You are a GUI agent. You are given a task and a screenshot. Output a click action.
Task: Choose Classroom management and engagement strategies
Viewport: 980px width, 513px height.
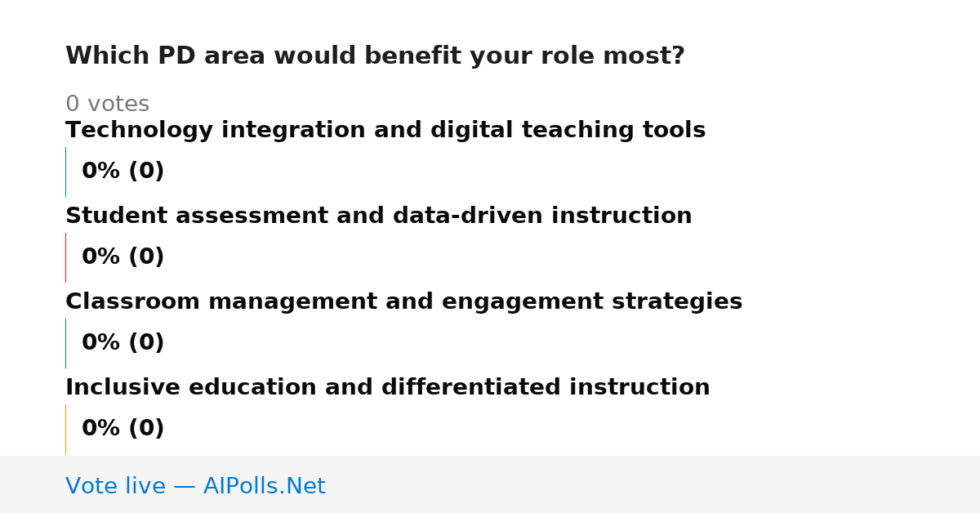pyautogui.click(x=404, y=301)
